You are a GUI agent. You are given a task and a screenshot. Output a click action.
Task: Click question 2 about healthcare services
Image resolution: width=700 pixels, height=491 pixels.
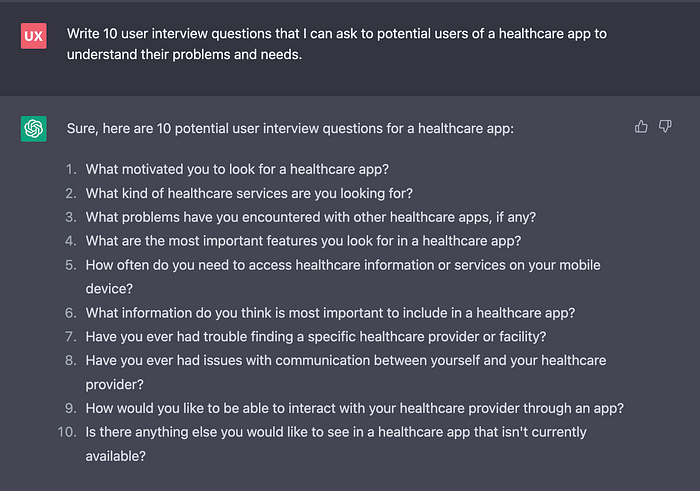point(249,193)
